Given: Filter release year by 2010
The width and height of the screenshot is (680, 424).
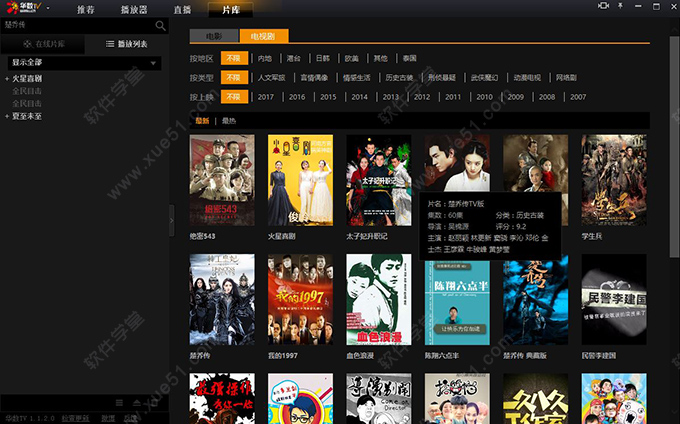Looking at the screenshot, I should tap(484, 97).
